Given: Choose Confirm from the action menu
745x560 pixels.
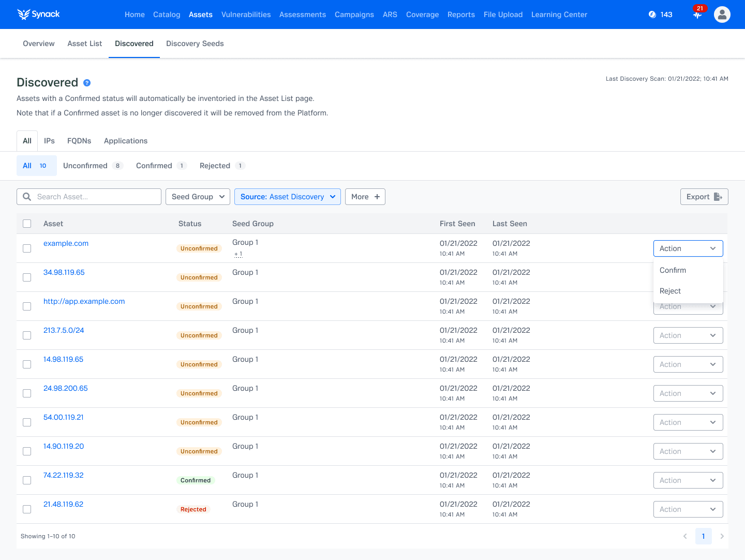Looking at the screenshot, I should (x=673, y=270).
